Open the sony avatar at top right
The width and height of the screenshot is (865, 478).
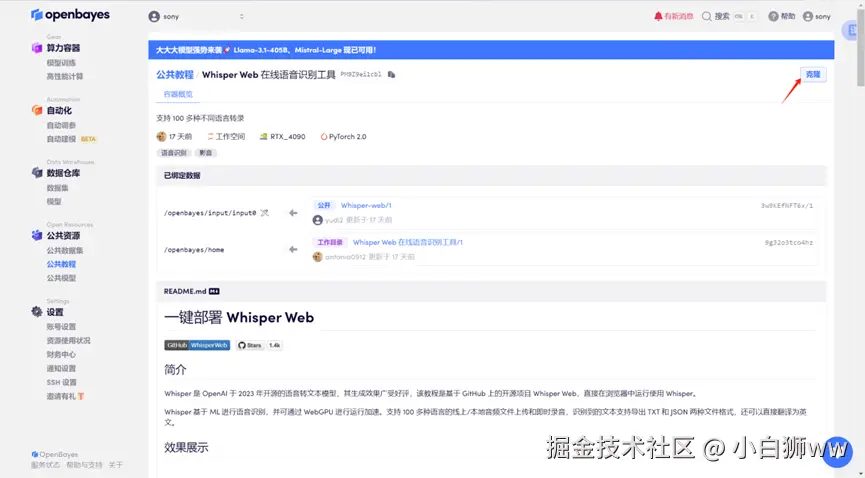point(808,17)
